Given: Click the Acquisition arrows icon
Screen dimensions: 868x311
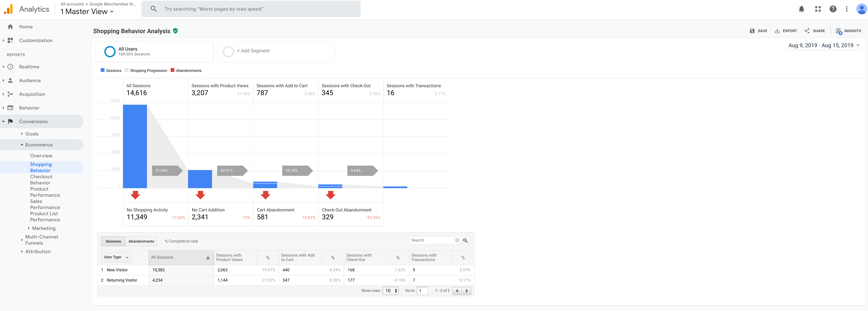Looking at the screenshot, I should tap(10, 94).
